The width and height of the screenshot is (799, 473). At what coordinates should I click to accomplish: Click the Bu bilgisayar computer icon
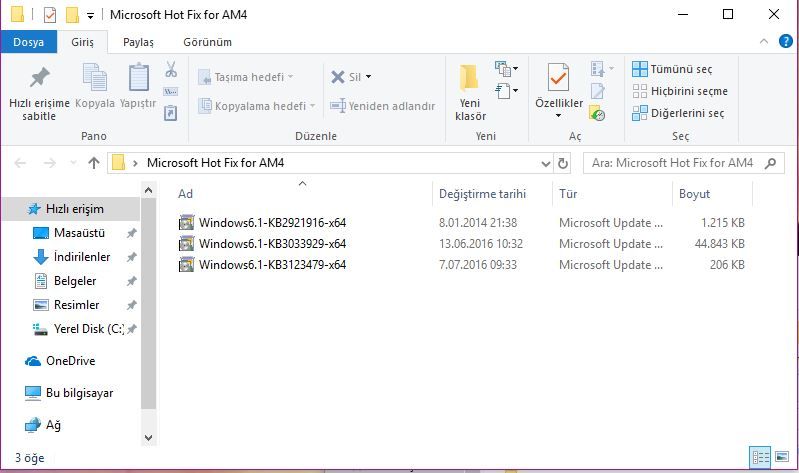(x=33, y=393)
